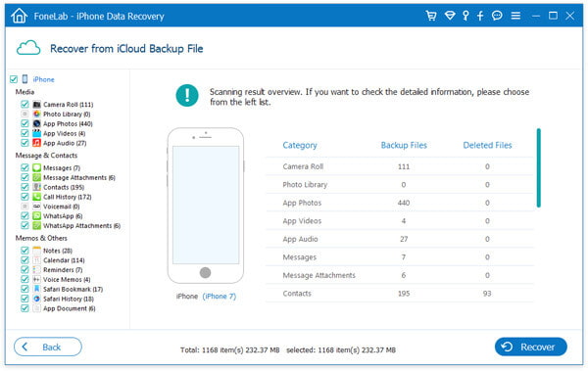Click the iPhone preview thumbnail image
This screenshot has height=371, width=588.
[x=206, y=206]
